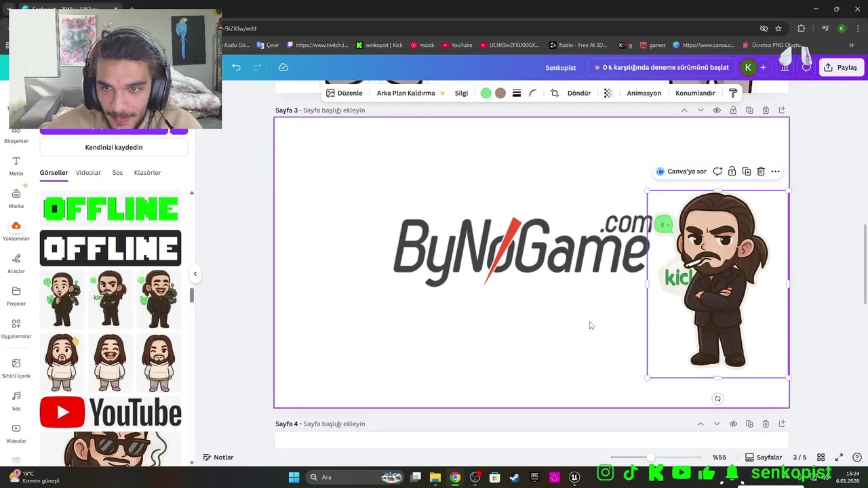The height and width of the screenshot is (488, 868).
Task: Add comment to selected element
Action: (x=717, y=171)
